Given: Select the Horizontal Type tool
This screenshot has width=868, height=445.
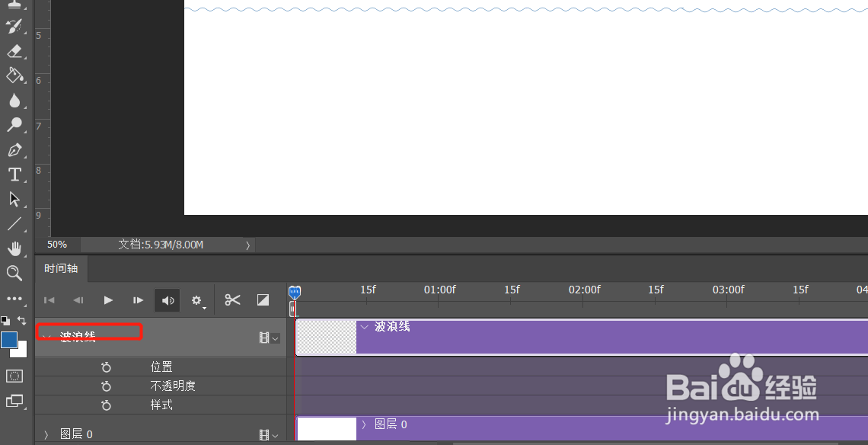Looking at the screenshot, I should click(x=14, y=174).
